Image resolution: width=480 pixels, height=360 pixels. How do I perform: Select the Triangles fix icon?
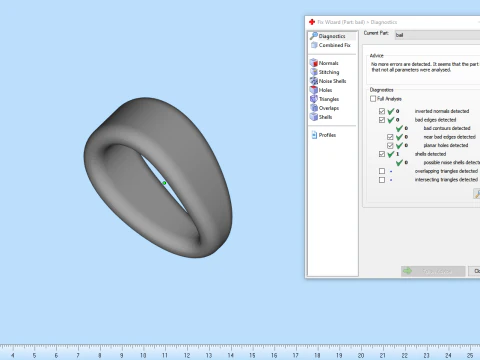point(314,99)
